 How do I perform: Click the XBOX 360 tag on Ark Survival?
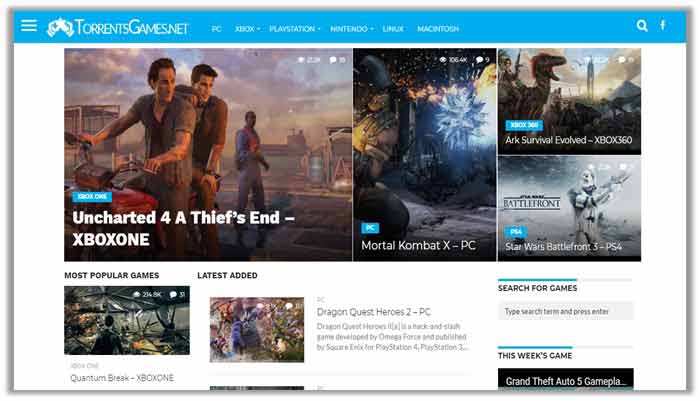524,125
